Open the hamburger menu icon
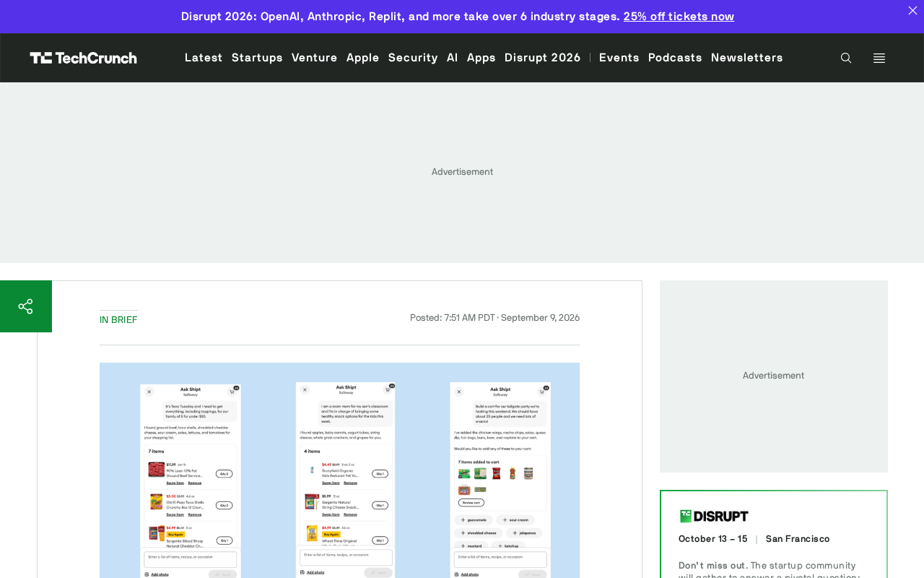 point(879,58)
